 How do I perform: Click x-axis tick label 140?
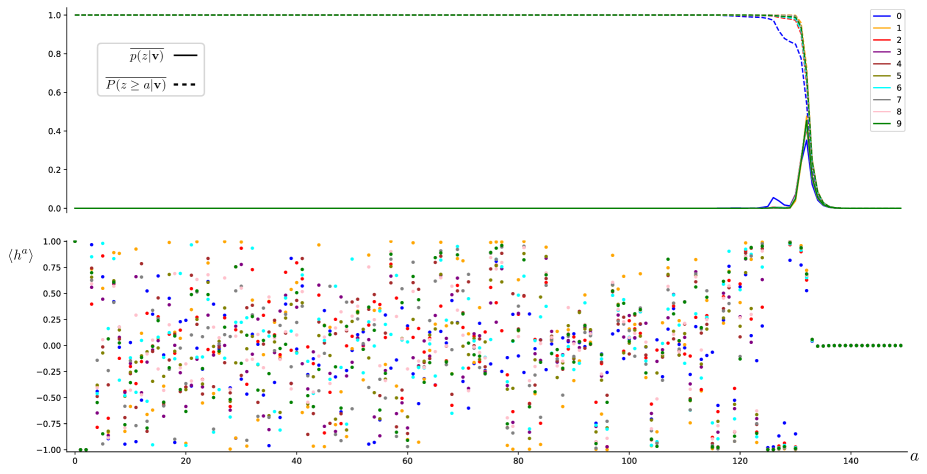(851, 460)
